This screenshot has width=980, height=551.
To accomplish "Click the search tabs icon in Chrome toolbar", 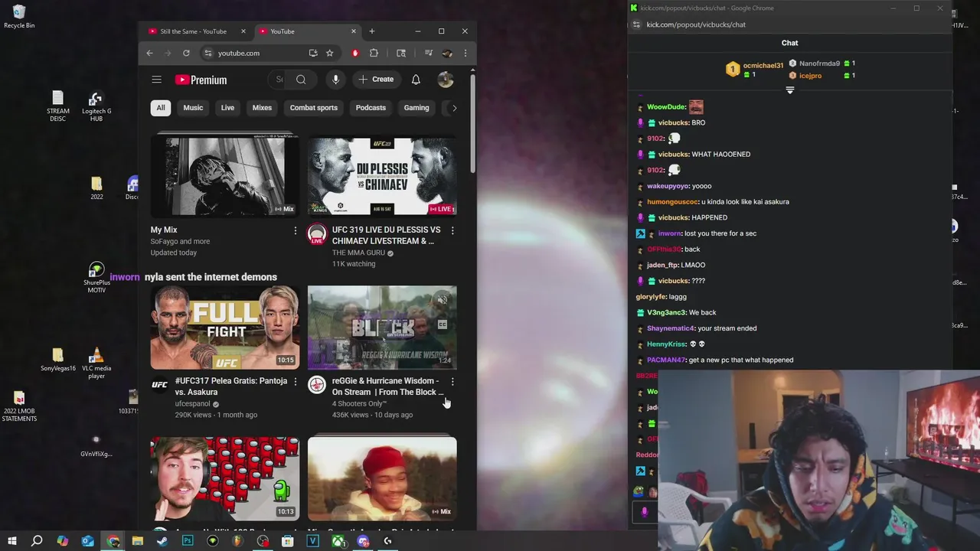I will pos(401,53).
